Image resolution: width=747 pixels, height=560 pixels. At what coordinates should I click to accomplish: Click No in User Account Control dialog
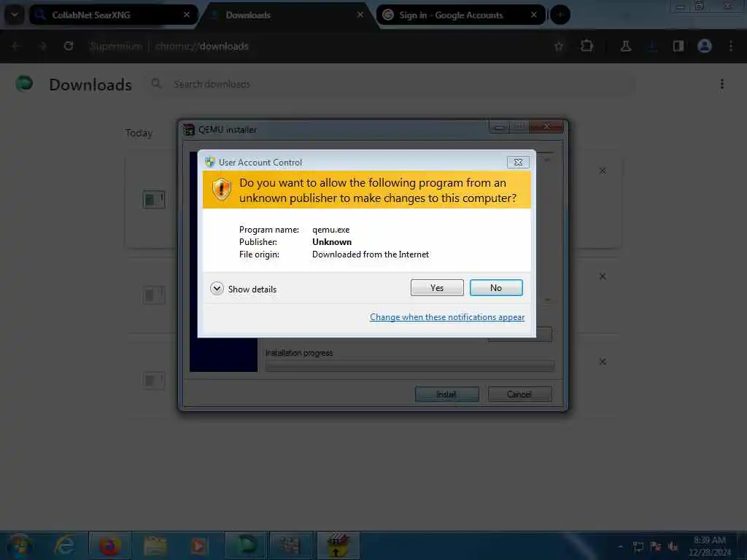(x=496, y=287)
